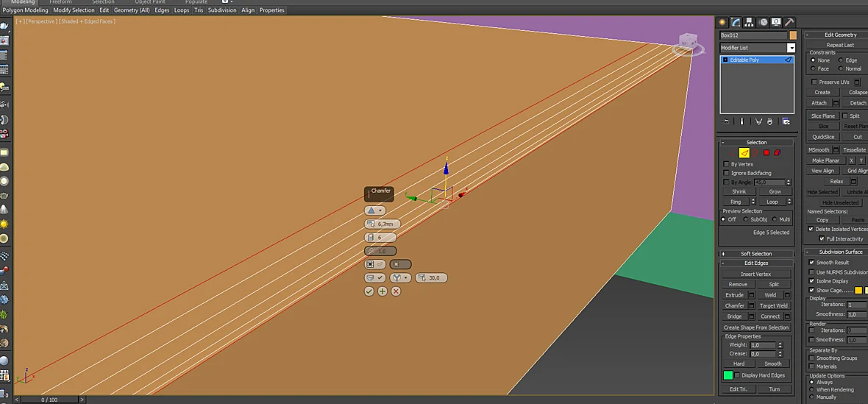Click Insert Vertex button

coord(755,274)
